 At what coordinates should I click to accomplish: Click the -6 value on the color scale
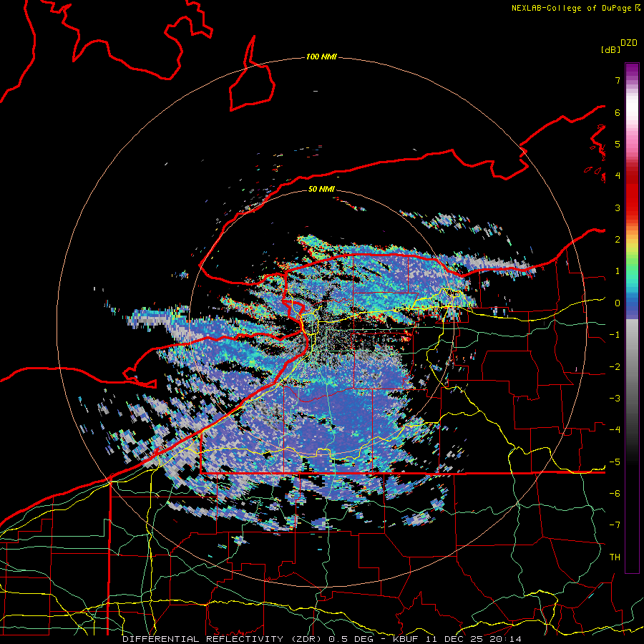[x=615, y=494]
